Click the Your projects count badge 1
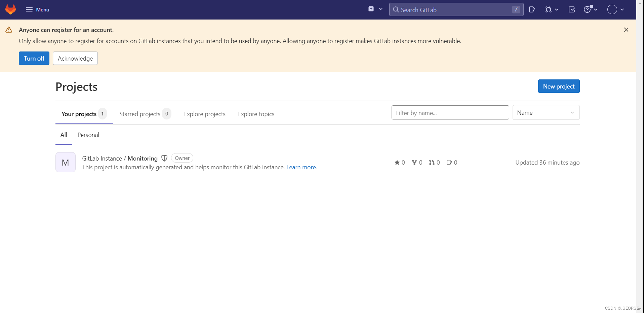Image resolution: width=644 pixels, height=313 pixels. [103, 114]
